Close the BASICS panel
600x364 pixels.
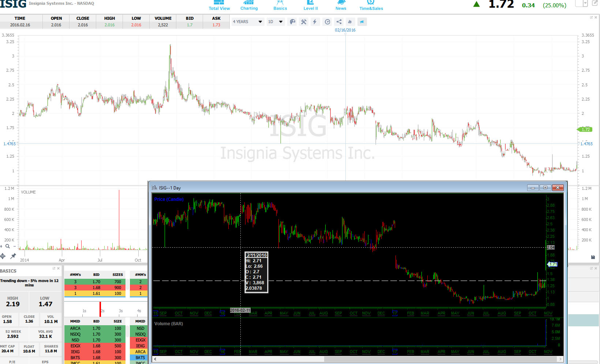[59, 269]
